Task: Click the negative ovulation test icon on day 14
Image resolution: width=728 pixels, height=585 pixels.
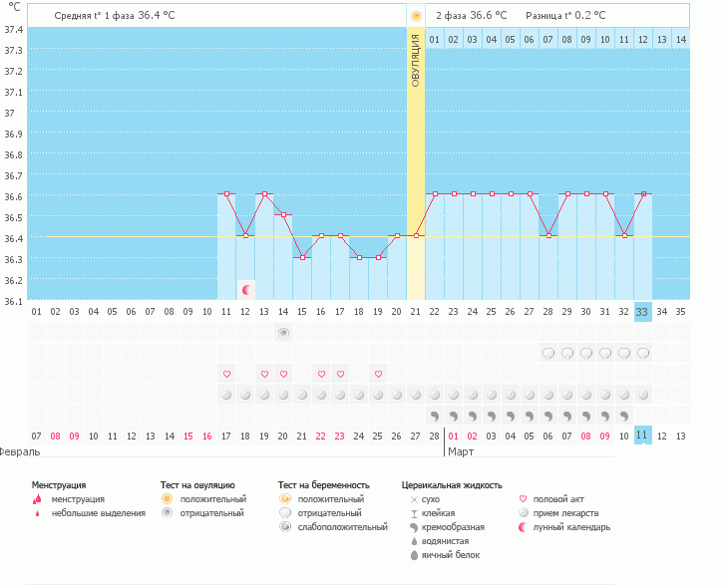Action: 283,332
